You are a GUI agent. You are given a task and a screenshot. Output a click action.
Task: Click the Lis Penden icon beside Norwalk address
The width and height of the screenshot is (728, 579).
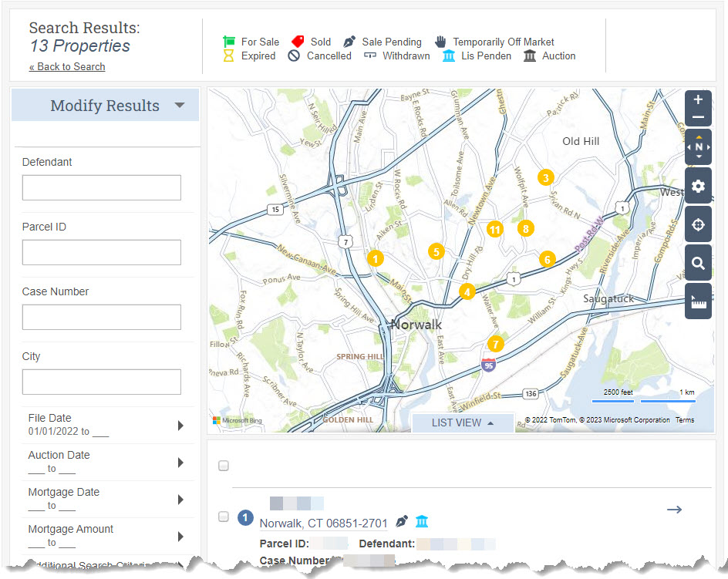click(422, 521)
